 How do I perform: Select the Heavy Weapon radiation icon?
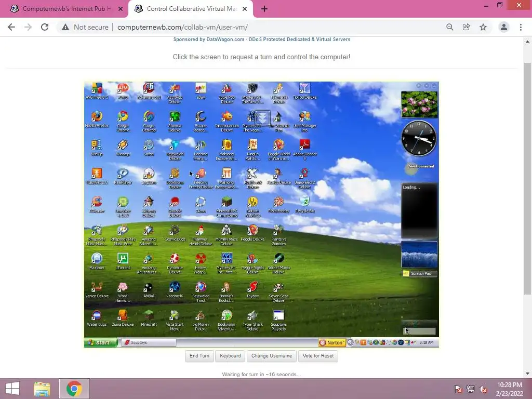201,263
